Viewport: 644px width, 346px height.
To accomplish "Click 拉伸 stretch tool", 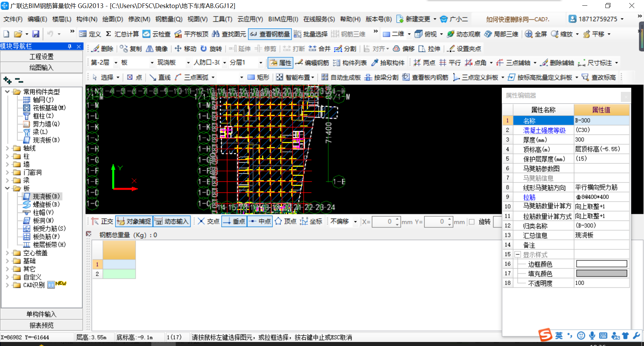I will point(429,49).
